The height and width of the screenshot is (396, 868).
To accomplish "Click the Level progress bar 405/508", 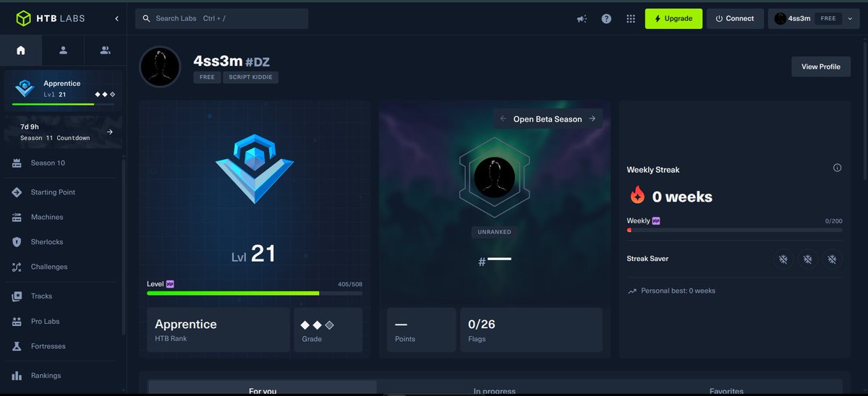I will point(255,293).
